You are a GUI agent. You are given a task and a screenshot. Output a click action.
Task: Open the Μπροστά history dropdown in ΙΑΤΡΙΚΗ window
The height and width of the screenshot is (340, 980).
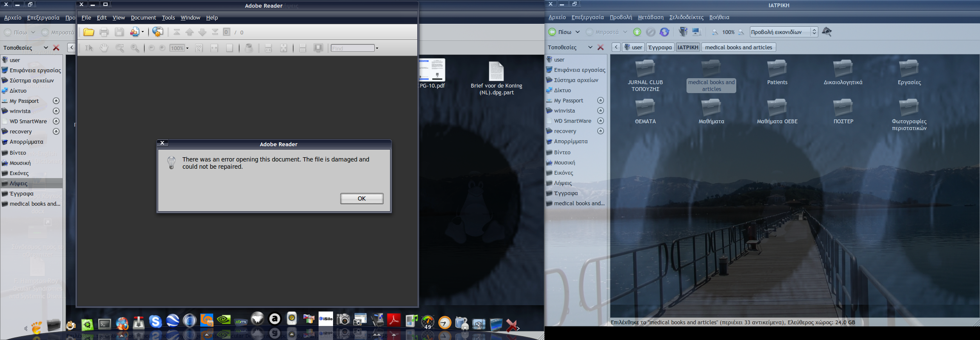(x=625, y=32)
